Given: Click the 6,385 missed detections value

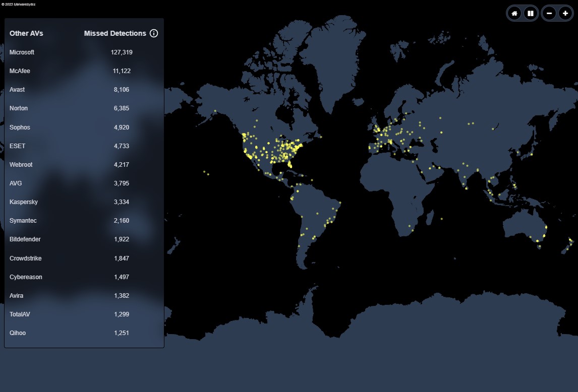Looking at the screenshot, I should click(x=122, y=108).
